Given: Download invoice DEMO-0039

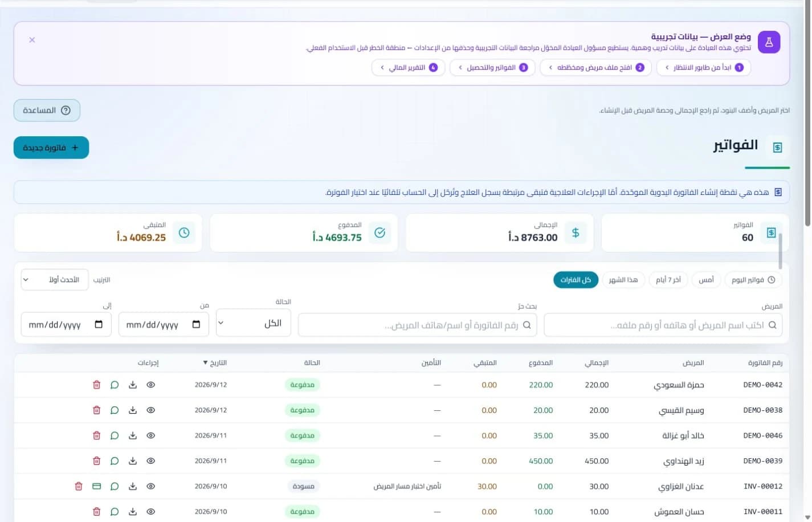Looking at the screenshot, I should pyautogui.click(x=133, y=461).
